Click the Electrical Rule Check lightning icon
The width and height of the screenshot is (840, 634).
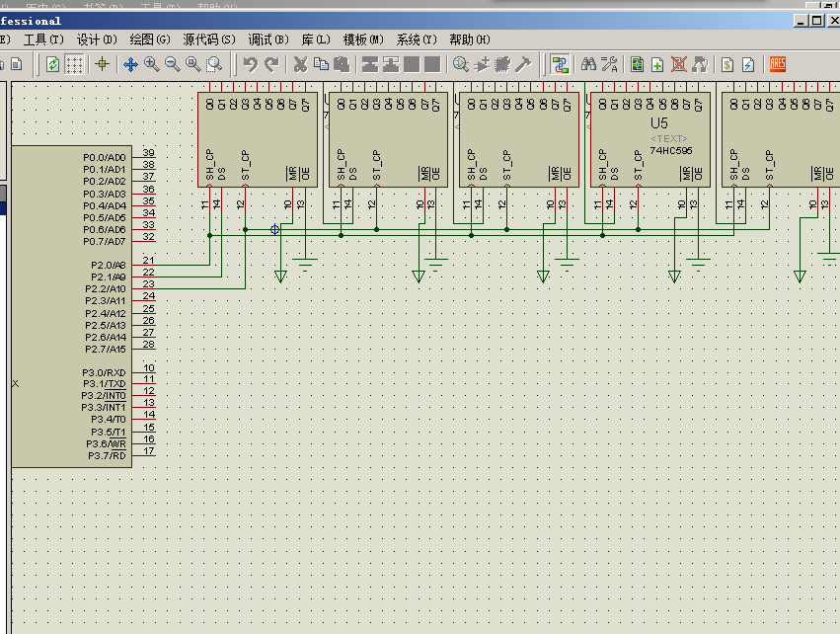point(748,65)
